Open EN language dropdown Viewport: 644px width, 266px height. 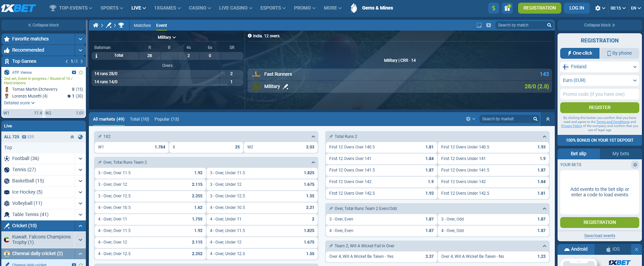(x=636, y=8)
